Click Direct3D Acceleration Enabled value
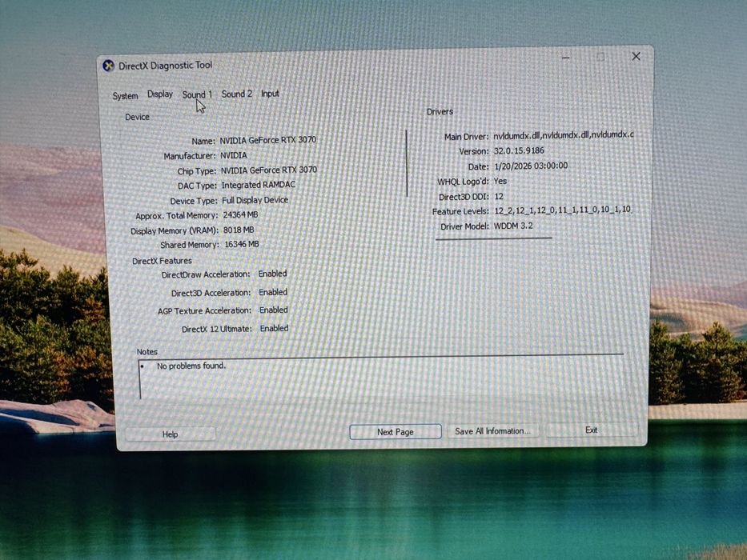Viewport: 747px width, 560px height. pyautogui.click(x=273, y=292)
